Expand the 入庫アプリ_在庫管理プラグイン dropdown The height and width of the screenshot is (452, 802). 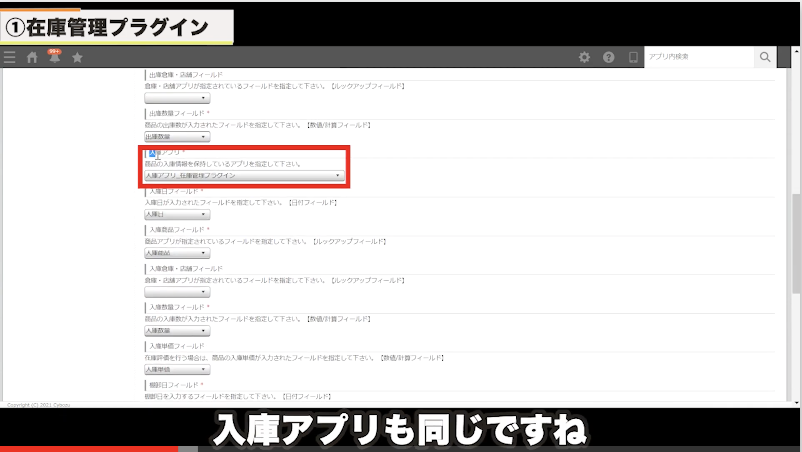pyautogui.click(x=244, y=175)
